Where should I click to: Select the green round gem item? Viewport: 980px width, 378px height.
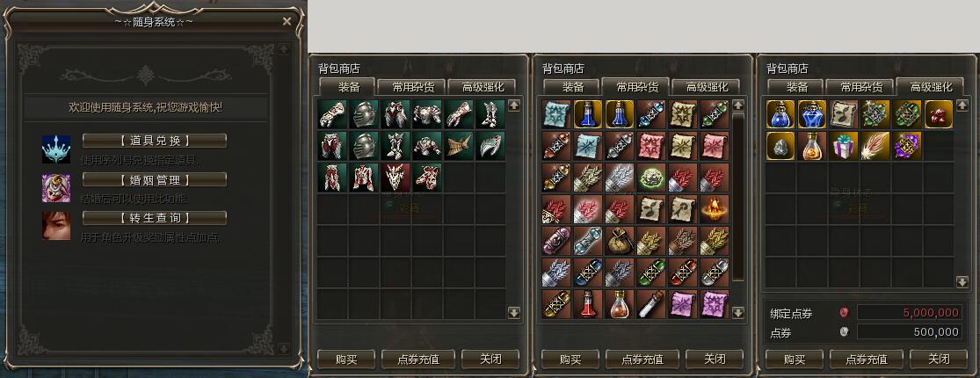(651, 178)
